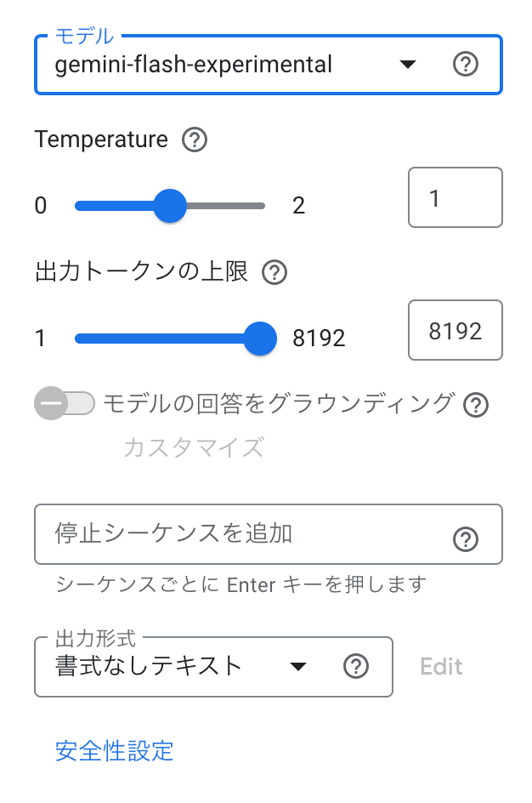Open 安全性設定 settings
Screen dimensions: 532x803
pos(113,751)
